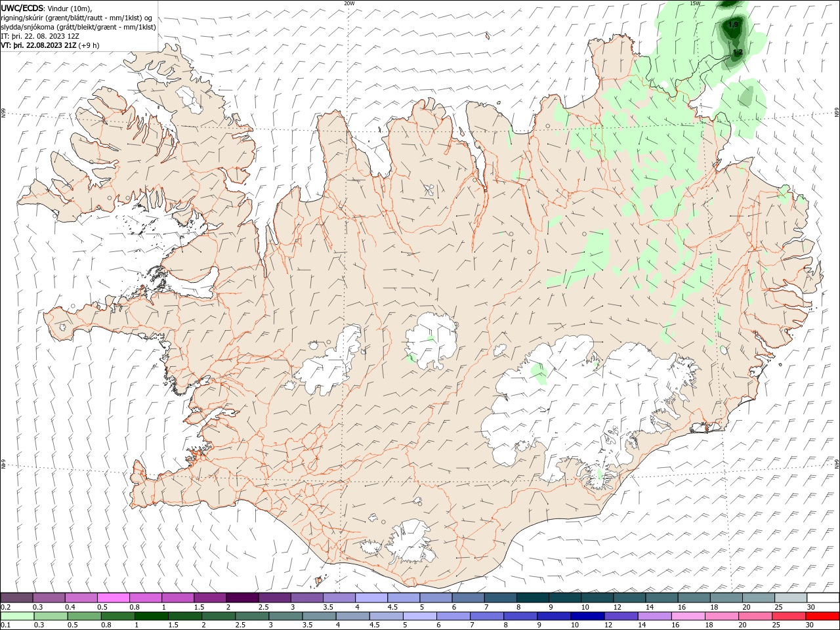Select the light pink 16 rain scale swatch
Image resolution: width=840 pixels, height=630 pixels.
point(688,616)
